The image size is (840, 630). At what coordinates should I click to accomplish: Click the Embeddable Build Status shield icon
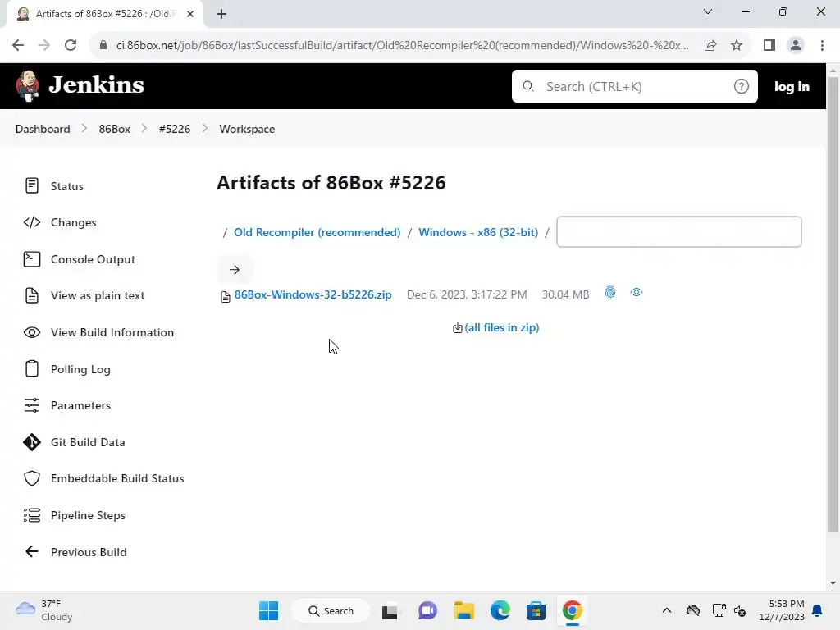point(32,478)
